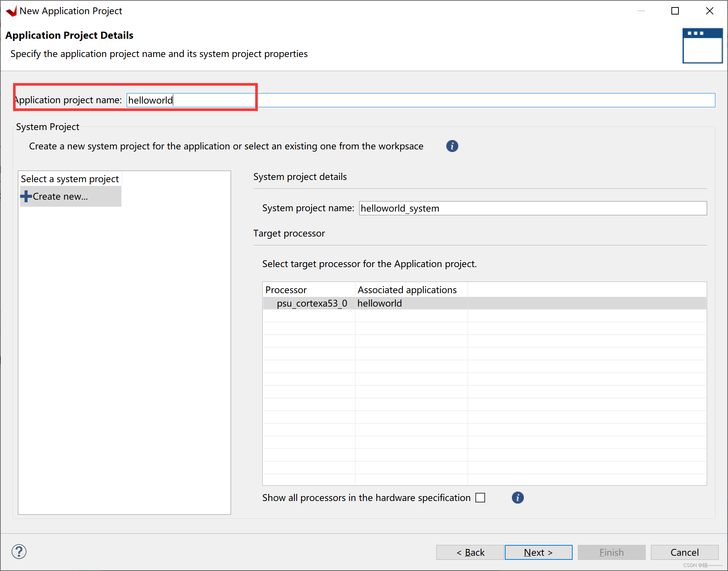Select Create new... system project entry

pos(60,196)
